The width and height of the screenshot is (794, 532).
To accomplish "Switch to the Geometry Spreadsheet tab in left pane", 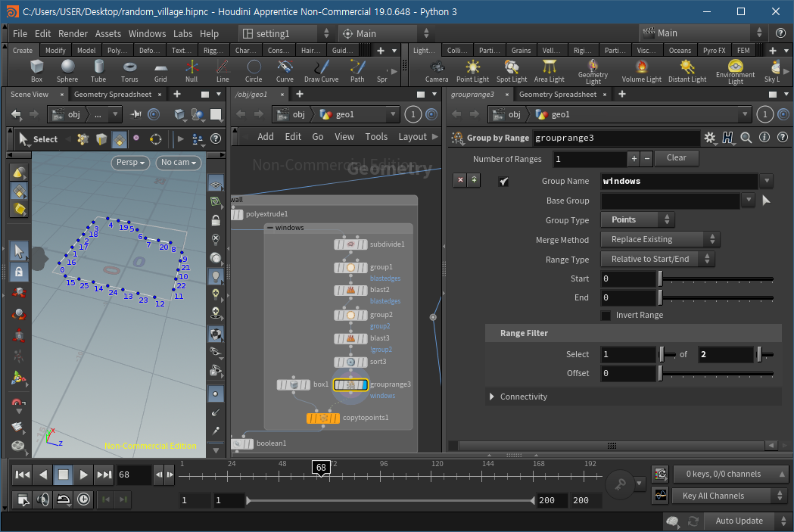I will click(x=113, y=94).
